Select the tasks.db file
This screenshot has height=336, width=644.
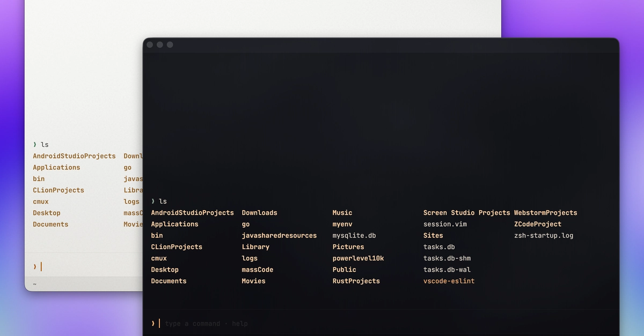coord(439,247)
